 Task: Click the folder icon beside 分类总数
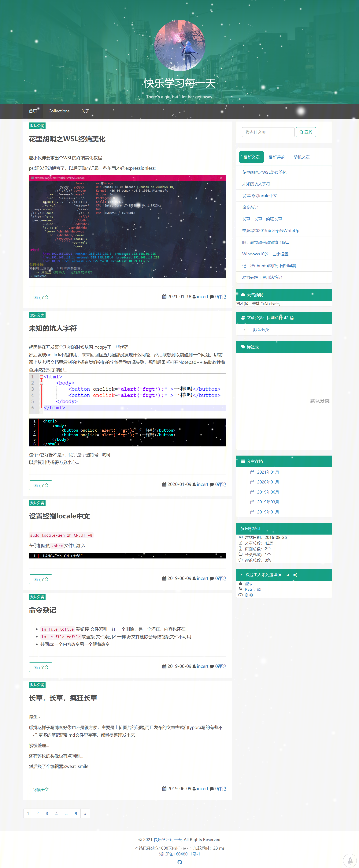click(240, 554)
